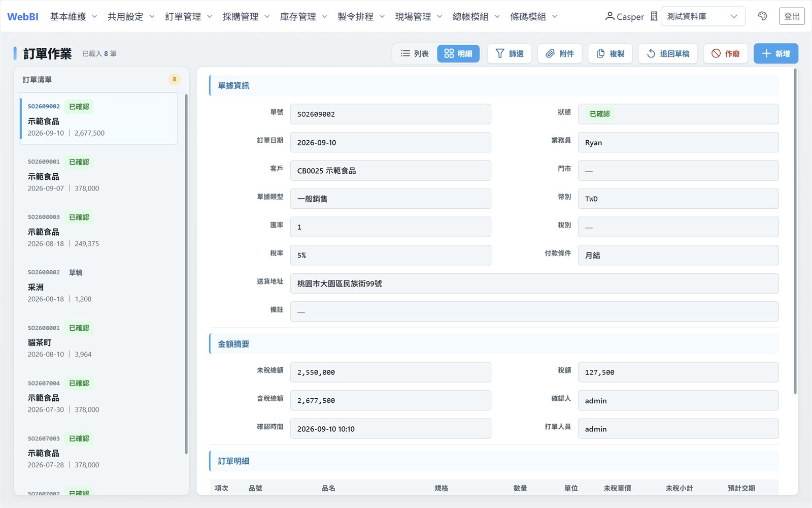Click the detail panel vertical scrollbar
The height and width of the screenshot is (508, 812).
click(x=795, y=231)
